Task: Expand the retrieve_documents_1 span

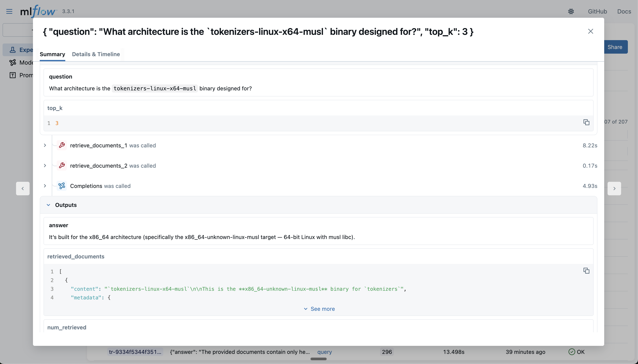Action: (45, 145)
